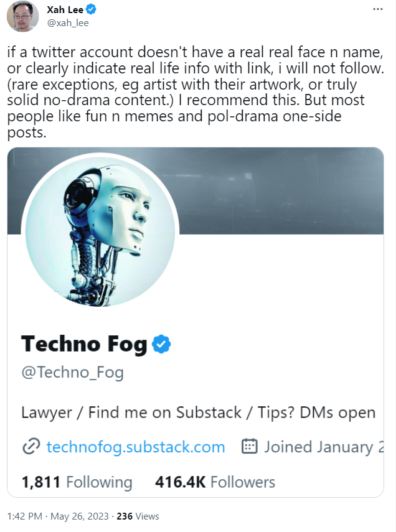Open the Xah Lee display name link
The height and width of the screenshot is (532, 396).
[65, 9]
